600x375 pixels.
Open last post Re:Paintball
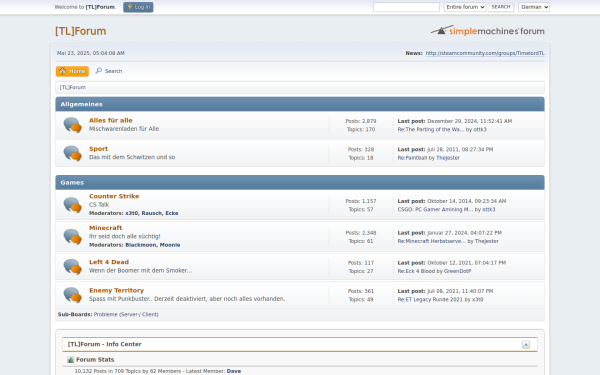click(x=412, y=158)
